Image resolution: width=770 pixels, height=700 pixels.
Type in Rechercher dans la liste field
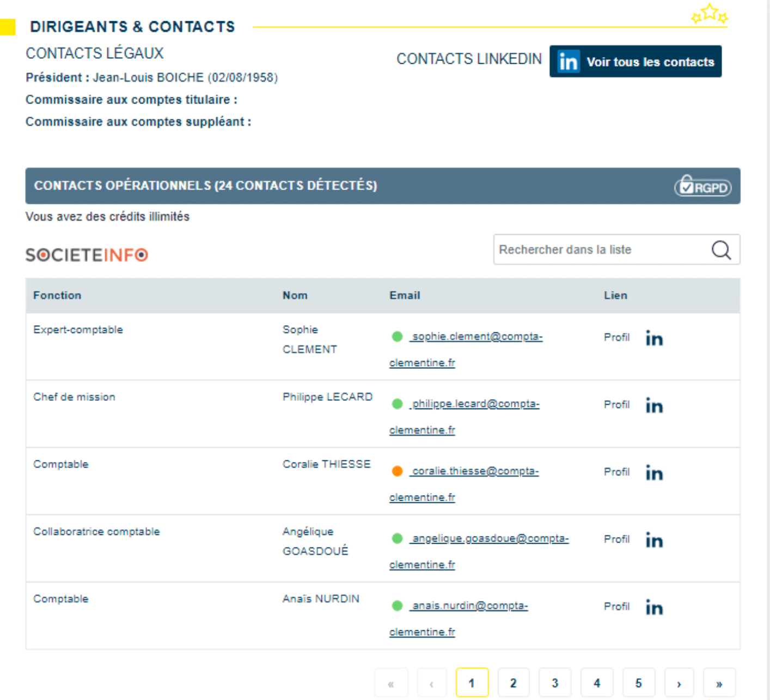[x=599, y=250]
